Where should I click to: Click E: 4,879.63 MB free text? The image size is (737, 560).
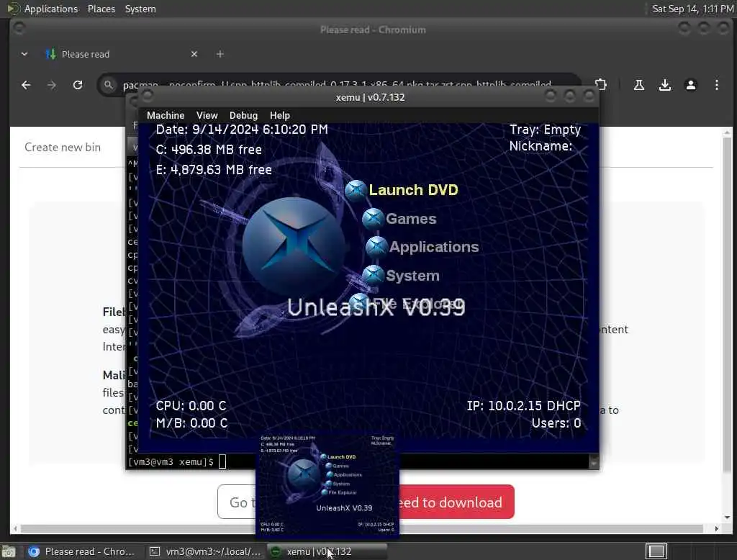214,170
